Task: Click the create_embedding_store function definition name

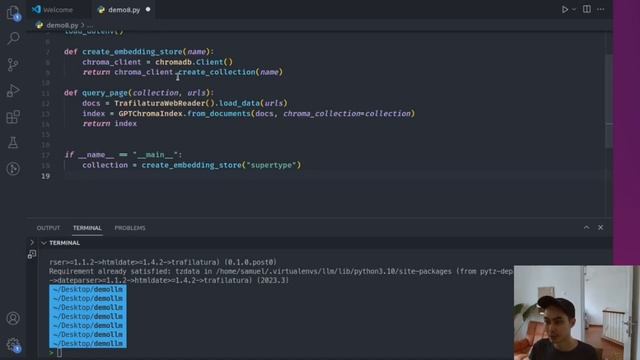Action: [132, 52]
